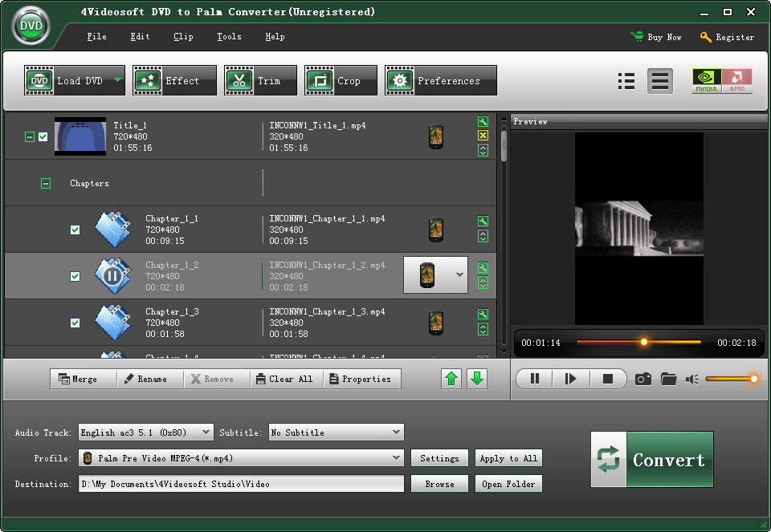Viewport: 771px width, 532px height.
Task: Open the Chapter_1_1 wrench settings icon
Action: 483,221
